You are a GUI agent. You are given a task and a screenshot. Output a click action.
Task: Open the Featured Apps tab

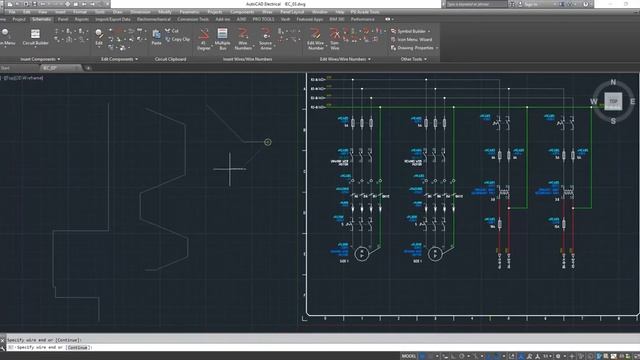pyautogui.click(x=310, y=19)
